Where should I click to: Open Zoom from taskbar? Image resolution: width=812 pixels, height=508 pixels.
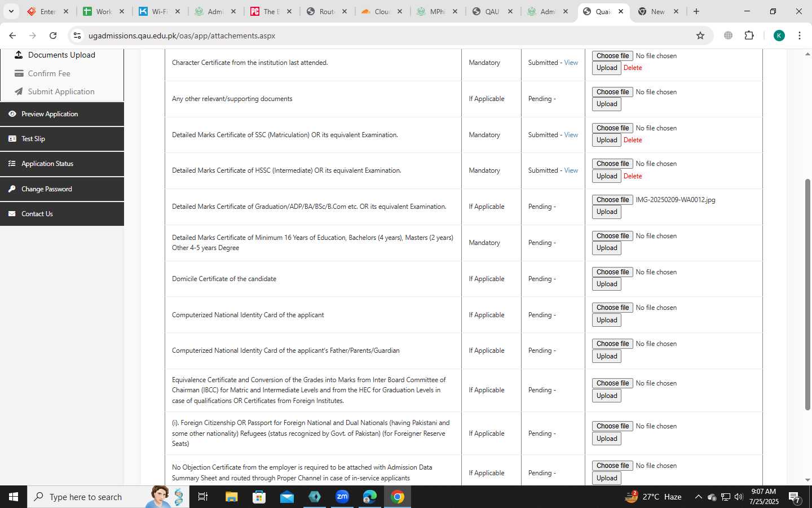[342, 497]
